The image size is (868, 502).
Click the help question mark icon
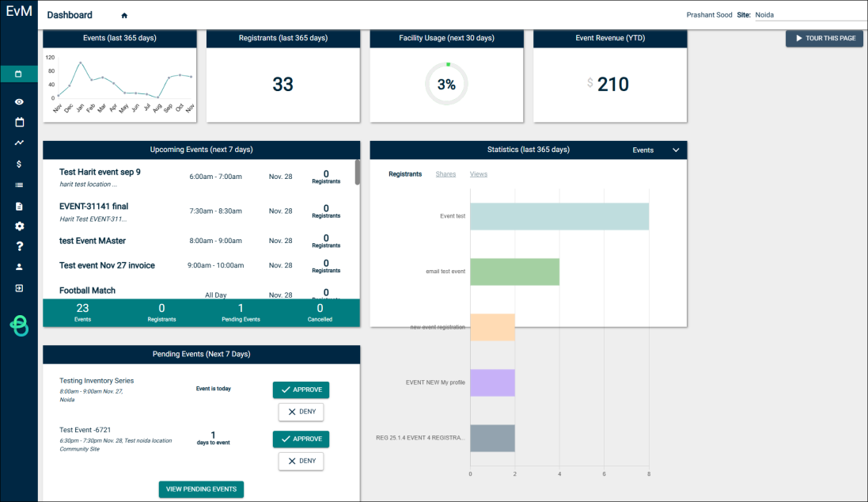pos(19,246)
